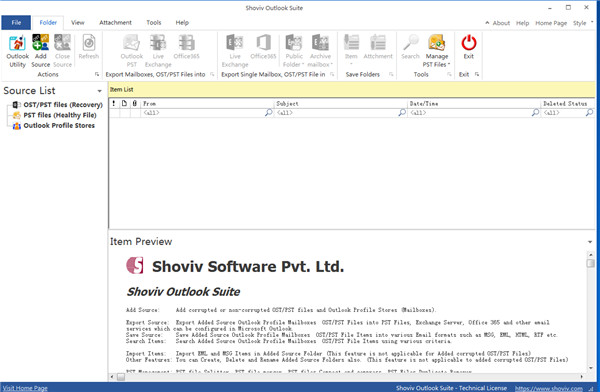Switch to the Attachment ribbon tab

tap(115, 23)
